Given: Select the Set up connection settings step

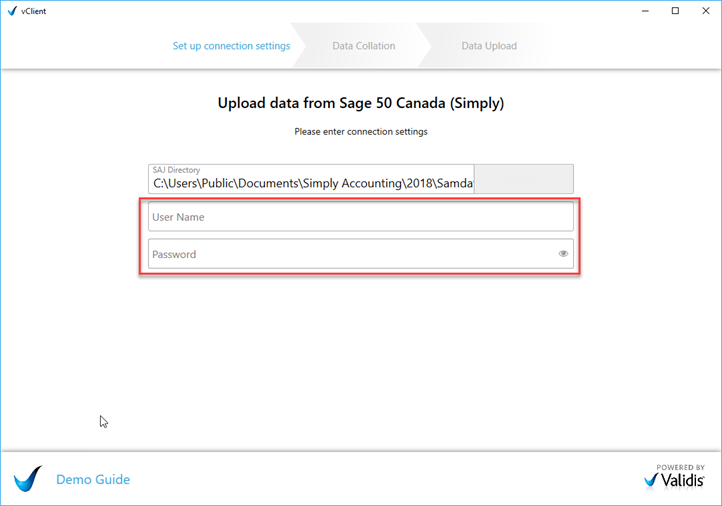Looking at the screenshot, I should (231, 46).
